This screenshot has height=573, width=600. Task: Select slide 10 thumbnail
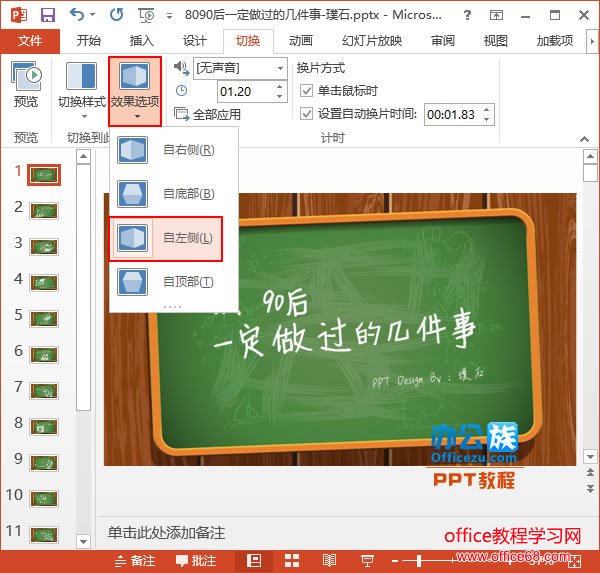[x=44, y=499]
